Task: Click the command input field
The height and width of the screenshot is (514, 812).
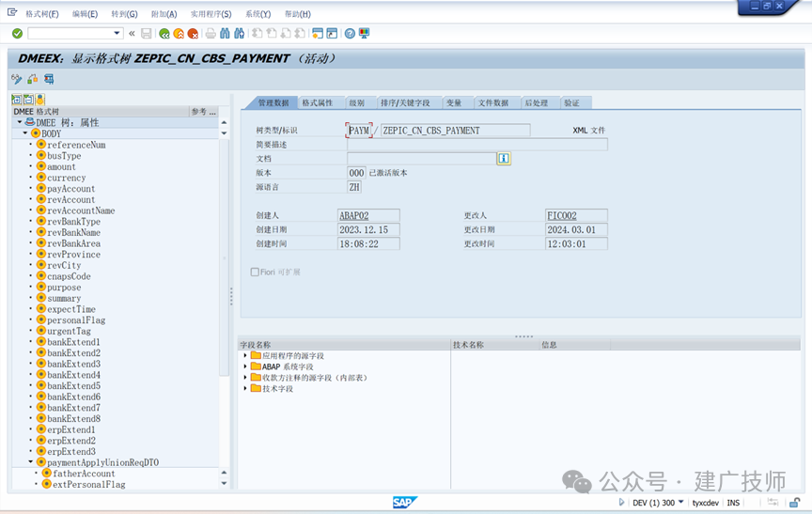Action: (x=70, y=34)
